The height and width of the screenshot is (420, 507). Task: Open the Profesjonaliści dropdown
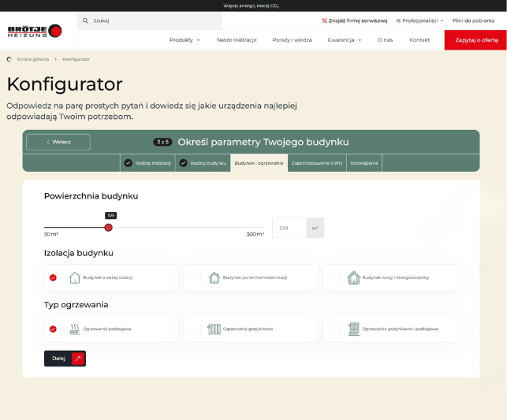coord(419,20)
